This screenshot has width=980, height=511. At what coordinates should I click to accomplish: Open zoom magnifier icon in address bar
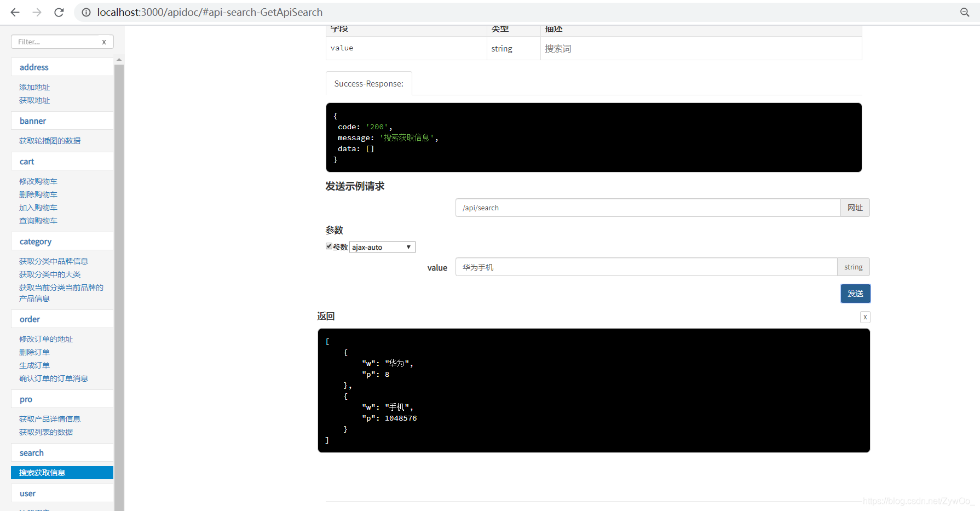[965, 12]
